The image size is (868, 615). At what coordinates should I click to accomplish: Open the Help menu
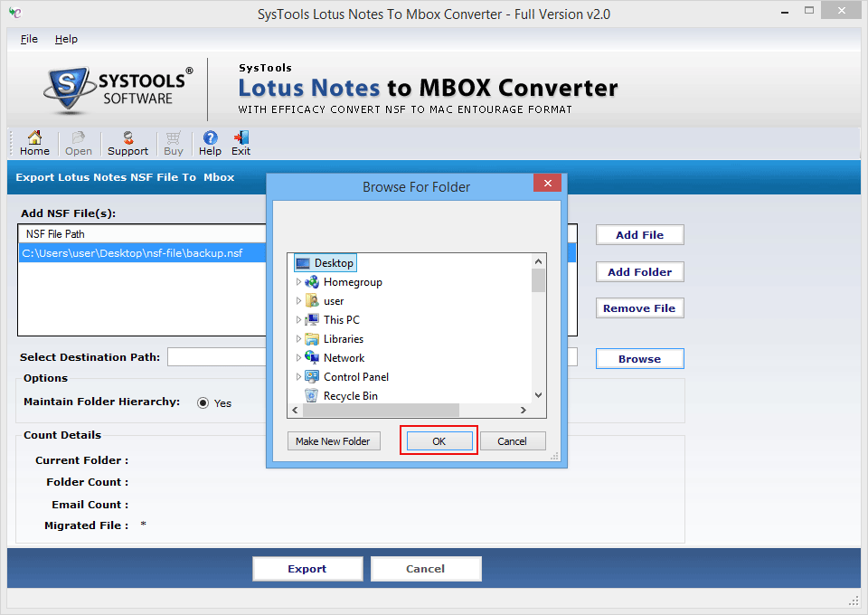66,39
